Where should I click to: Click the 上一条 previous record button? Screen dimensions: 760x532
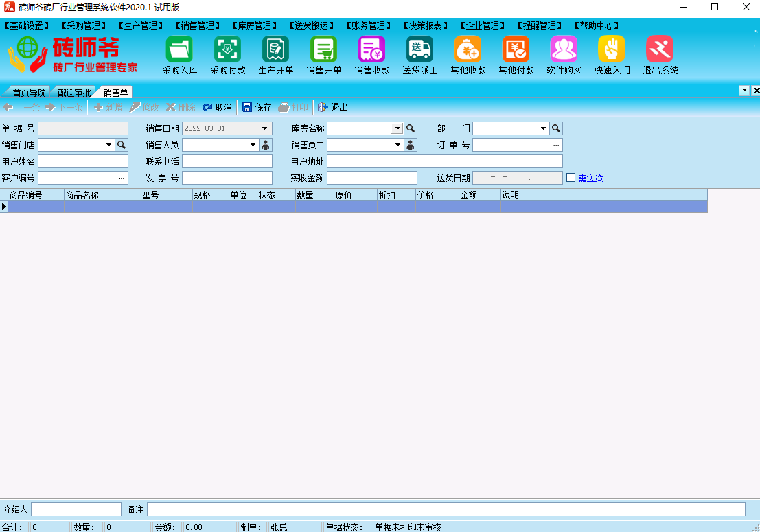[21, 107]
